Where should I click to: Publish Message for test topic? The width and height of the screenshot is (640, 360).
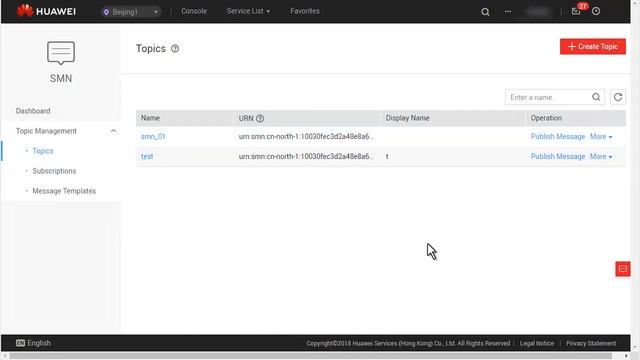coord(558,157)
